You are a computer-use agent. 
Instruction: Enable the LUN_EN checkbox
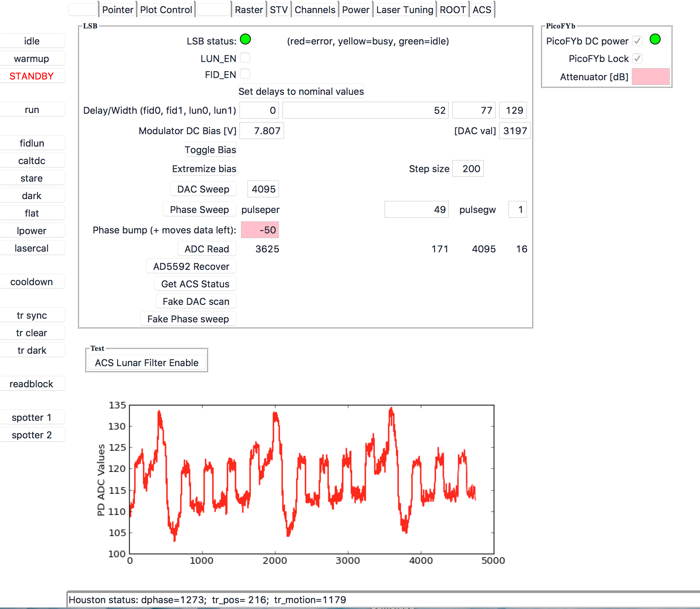pyautogui.click(x=245, y=58)
